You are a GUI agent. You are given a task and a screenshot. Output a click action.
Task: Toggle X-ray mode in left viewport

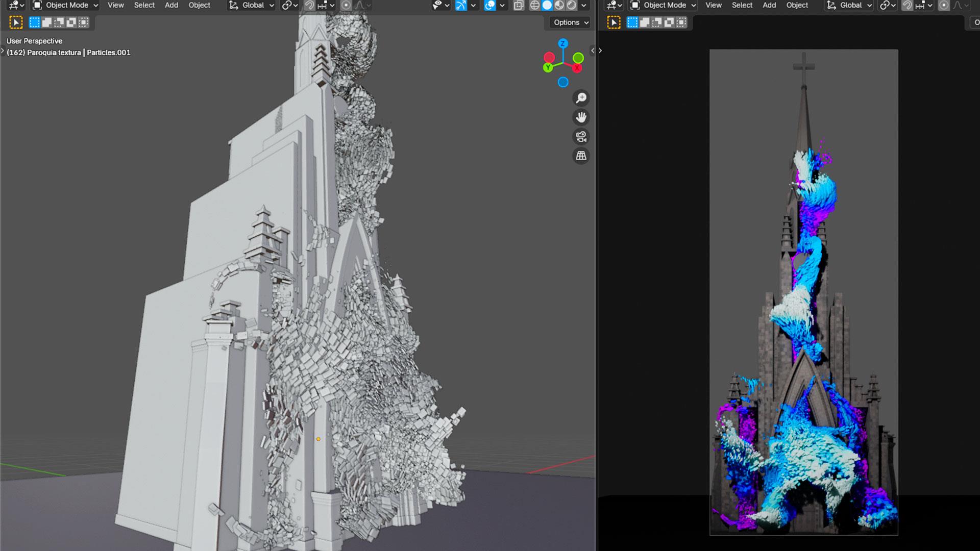[519, 5]
